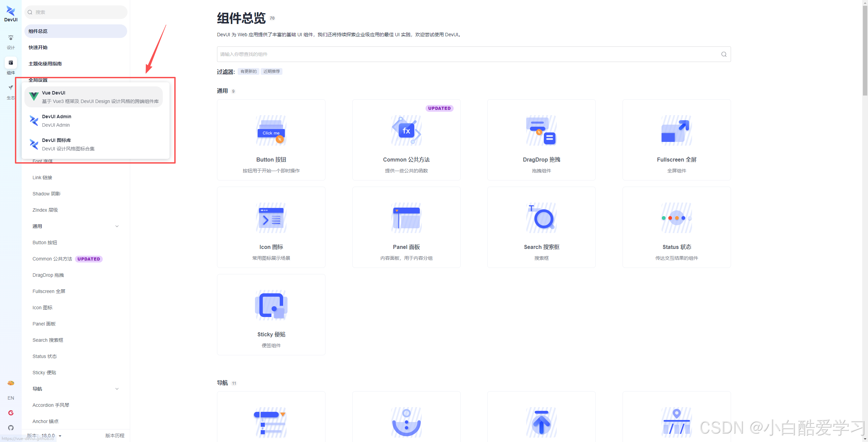Toggle the 近期推荐 filter tag
The image size is (868, 442).
coord(271,71)
